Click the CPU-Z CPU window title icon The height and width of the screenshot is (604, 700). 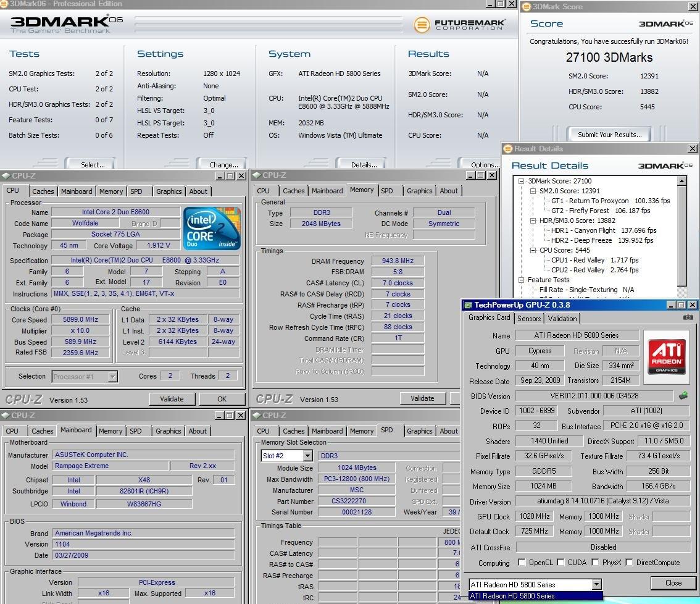click(6, 175)
